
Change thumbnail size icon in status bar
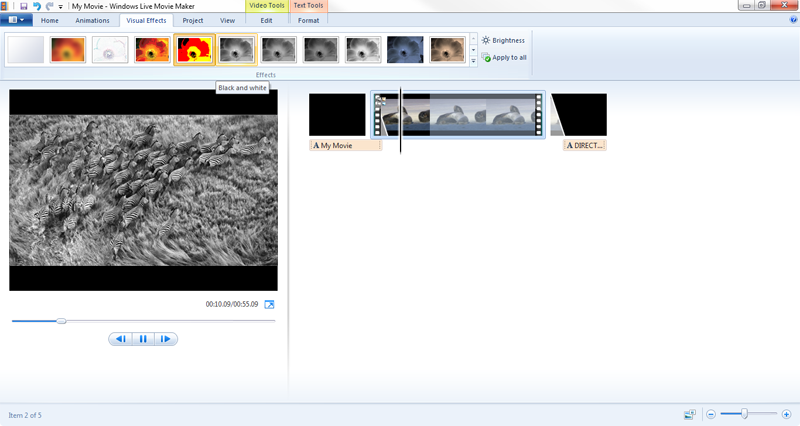point(690,414)
